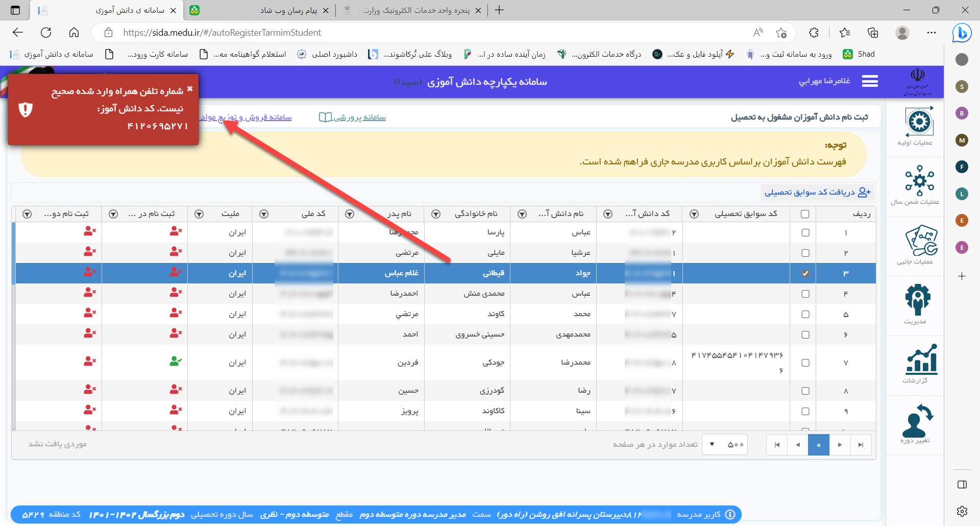The width and height of the screenshot is (980, 526).
Task: Click تغییر دوره switch period icon
Action: pos(917,420)
